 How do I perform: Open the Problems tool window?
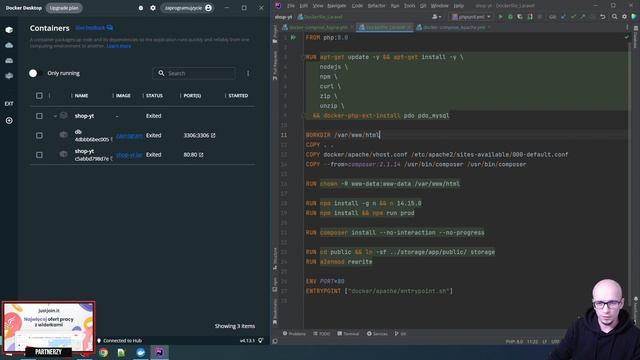[x=294, y=334]
